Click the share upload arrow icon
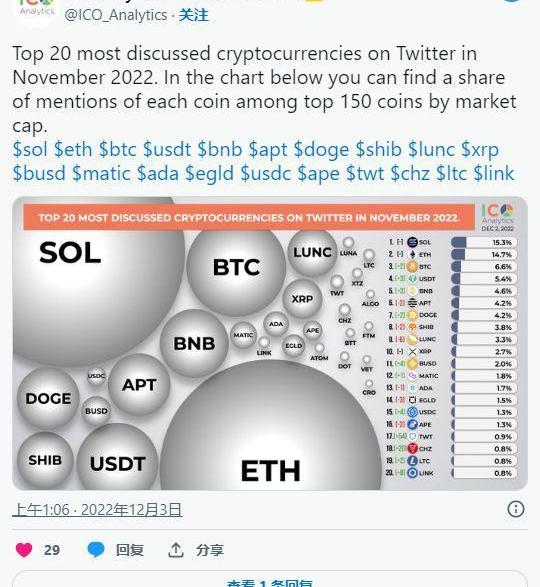 pyautogui.click(x=176, y=550)
